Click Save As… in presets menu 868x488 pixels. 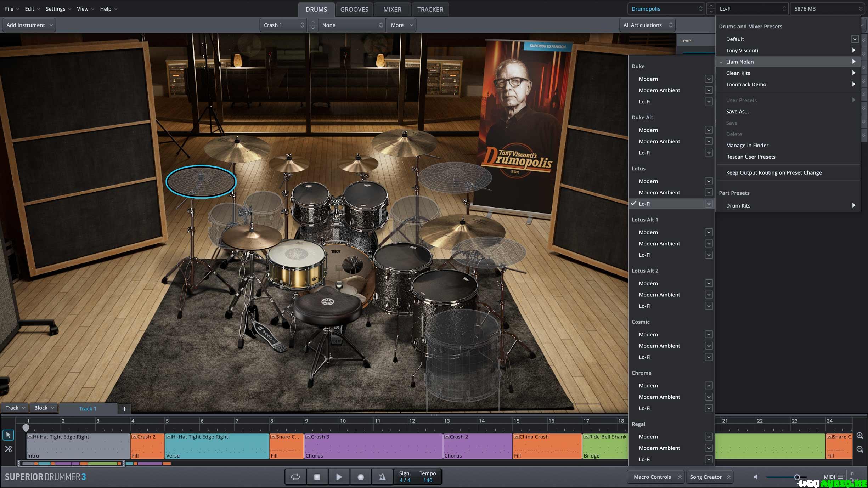737,112
